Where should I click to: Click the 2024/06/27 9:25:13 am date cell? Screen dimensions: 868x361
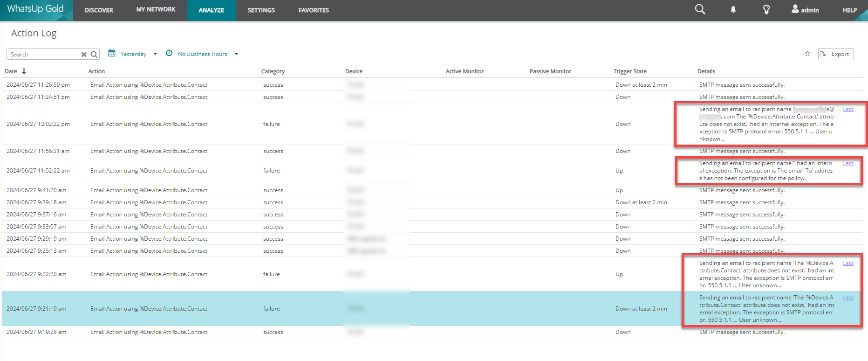tap(36, 251)
